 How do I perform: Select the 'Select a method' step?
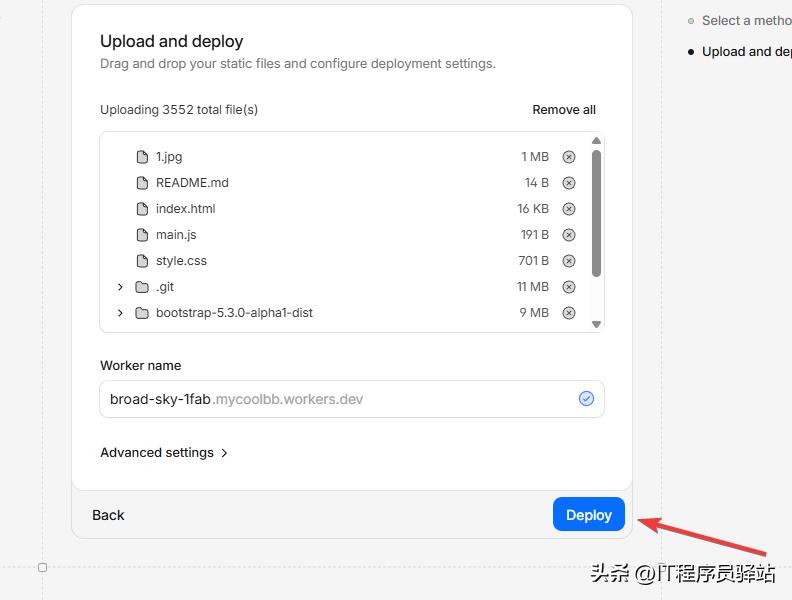point(745,20)
